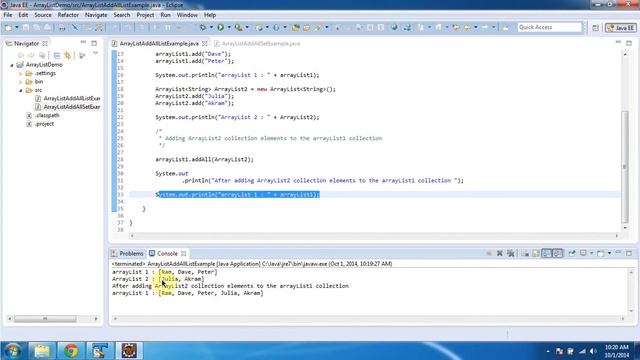The width and height of the screenshot is (640, 360).
Task: Open the Project menu
Action: click(x=145, y=15)
